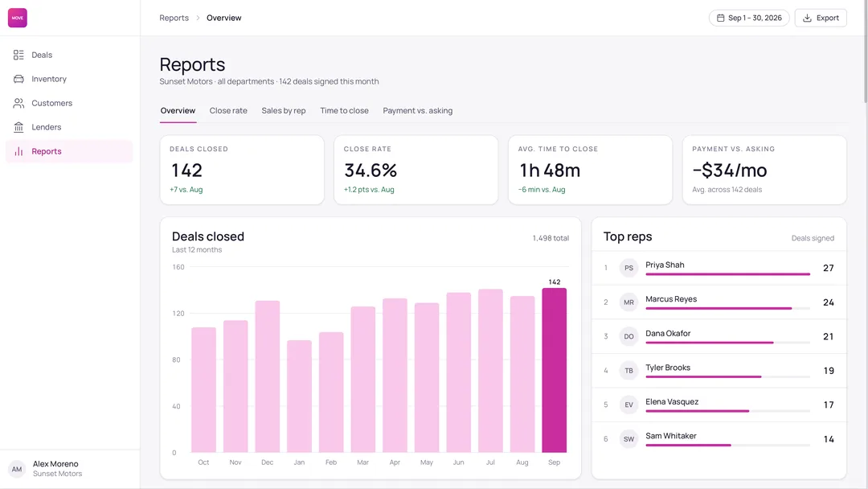Click the Reports bar-chart icon
The width and height of the screenshot is (868, 489).
[x=18, y=151]
